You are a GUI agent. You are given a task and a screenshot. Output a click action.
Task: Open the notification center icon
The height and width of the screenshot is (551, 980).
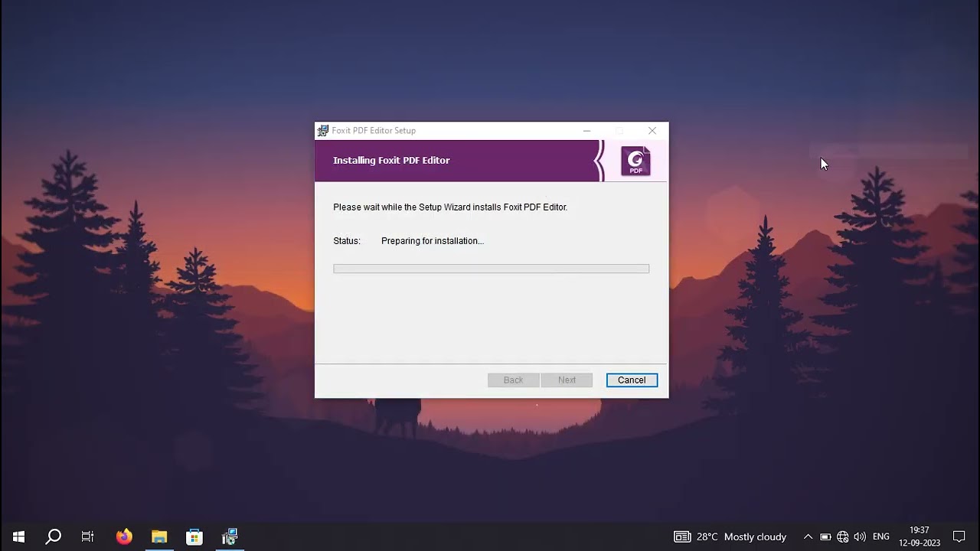959,536
